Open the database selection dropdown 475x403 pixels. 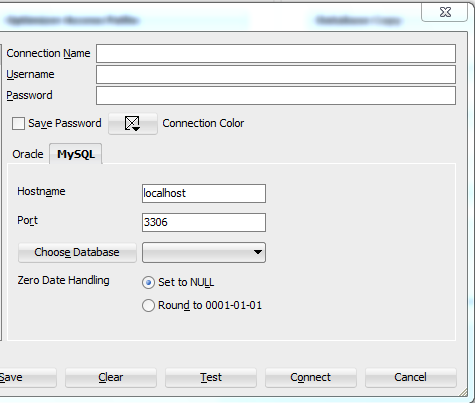tap(204, 252)
